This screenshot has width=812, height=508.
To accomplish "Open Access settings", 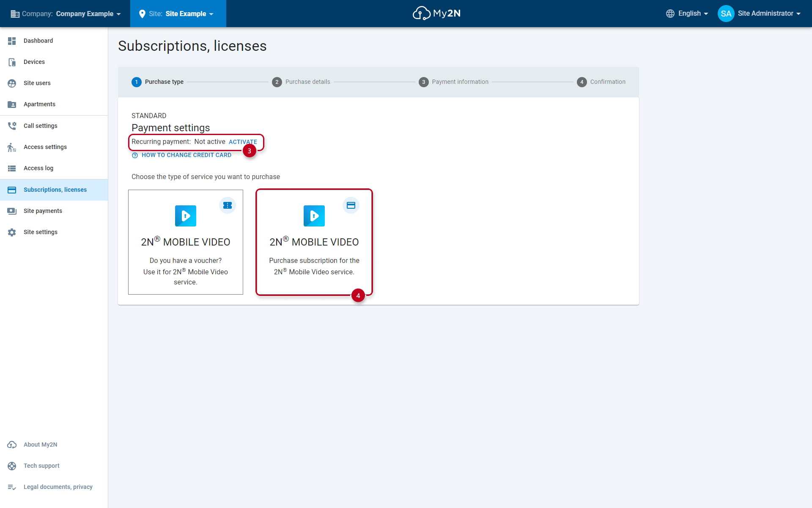I will 54,147.
